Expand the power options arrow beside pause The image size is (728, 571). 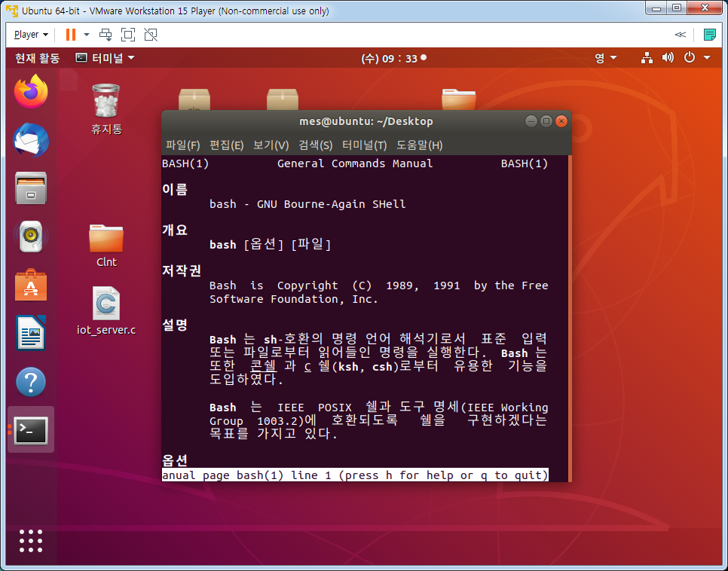coord(87,35)
